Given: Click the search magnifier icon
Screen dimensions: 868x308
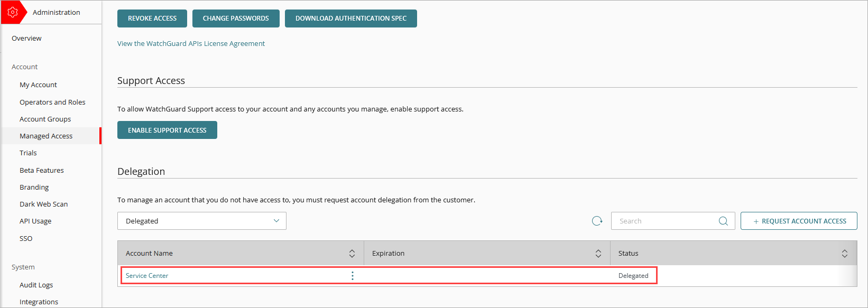Looking at the screenshot, I should pyautogui.click(x=723, y=221).
